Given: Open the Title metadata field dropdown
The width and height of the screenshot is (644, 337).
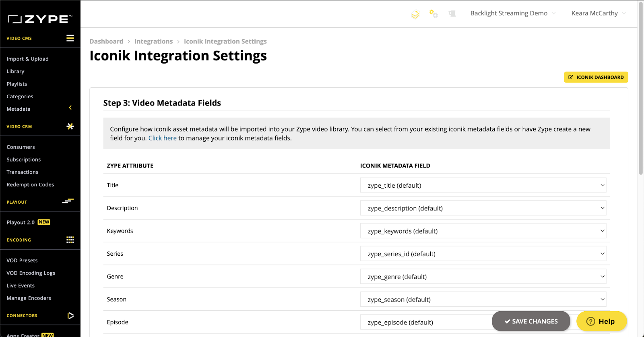Looking at the screenshot, I should coord(483,185).
